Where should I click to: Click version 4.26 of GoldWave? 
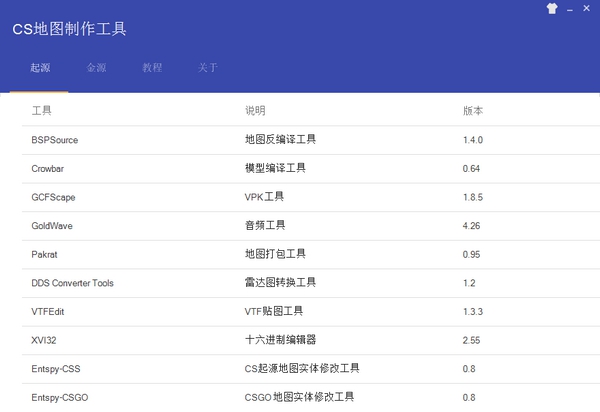click(471, 226)
